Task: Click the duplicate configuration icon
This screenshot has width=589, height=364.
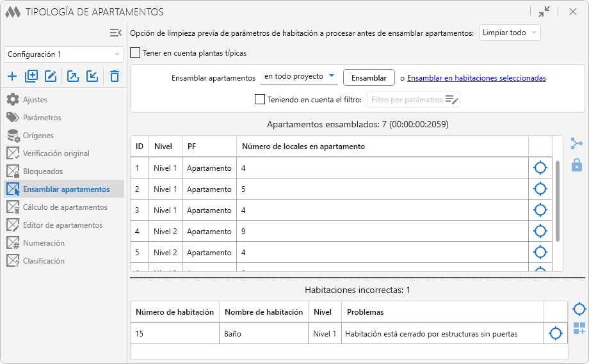Action: pyautogui.click(x=31, y=77)
